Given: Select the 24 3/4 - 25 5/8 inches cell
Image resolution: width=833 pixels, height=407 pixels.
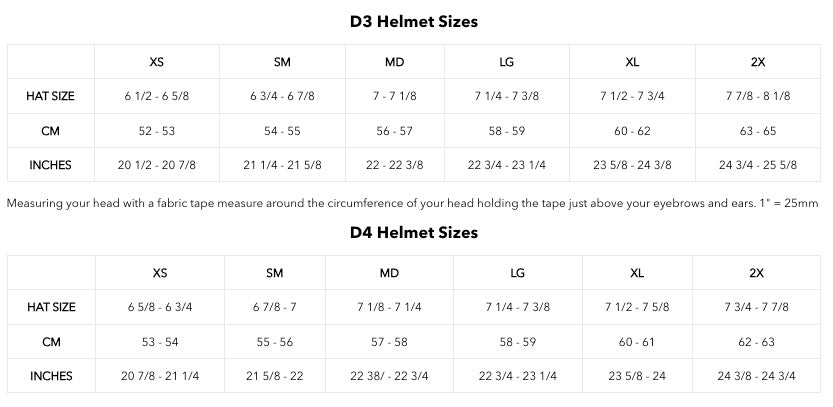Looking at the screenshot, I should 758,165.
